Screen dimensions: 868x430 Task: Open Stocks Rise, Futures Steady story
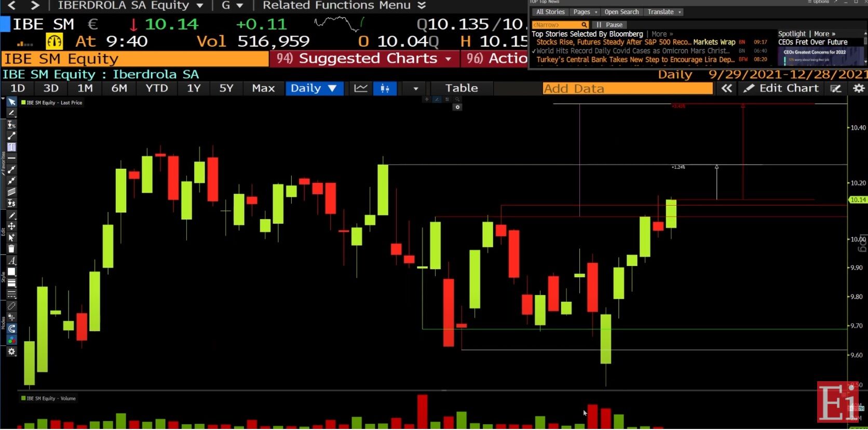(613, 42)
